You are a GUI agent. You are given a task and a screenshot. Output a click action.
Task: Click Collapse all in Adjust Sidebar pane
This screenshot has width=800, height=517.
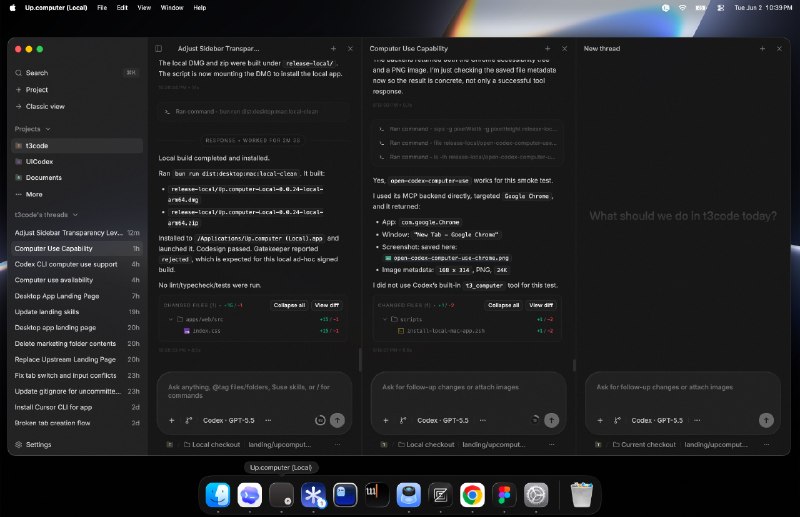coord(289,305)
